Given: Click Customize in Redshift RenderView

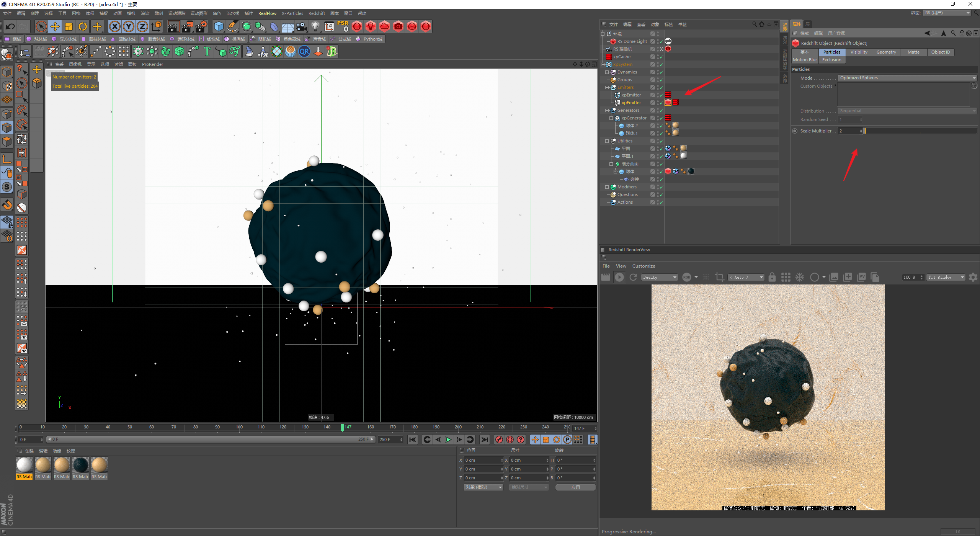Looking at the screenshot, I should tap(643, 266).
